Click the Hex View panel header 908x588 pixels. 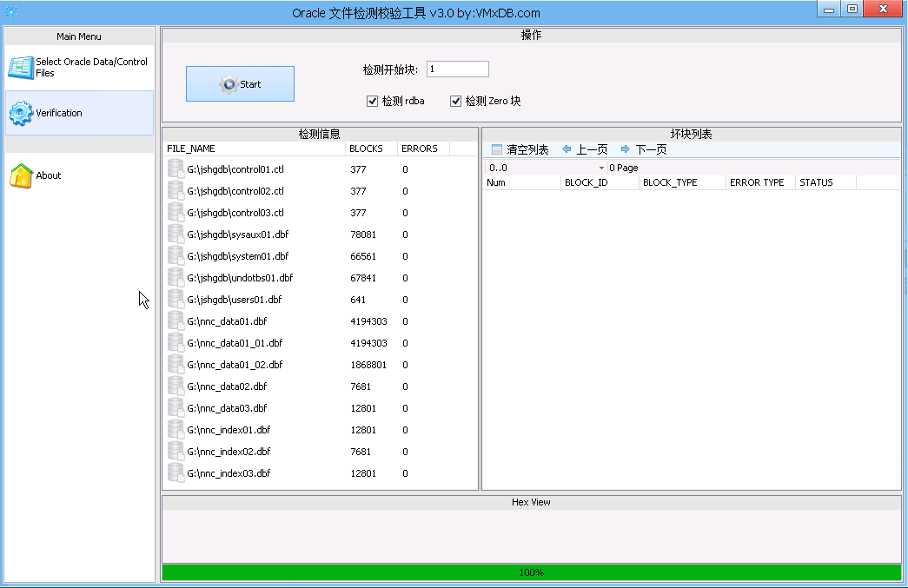[x=531, y=502]
